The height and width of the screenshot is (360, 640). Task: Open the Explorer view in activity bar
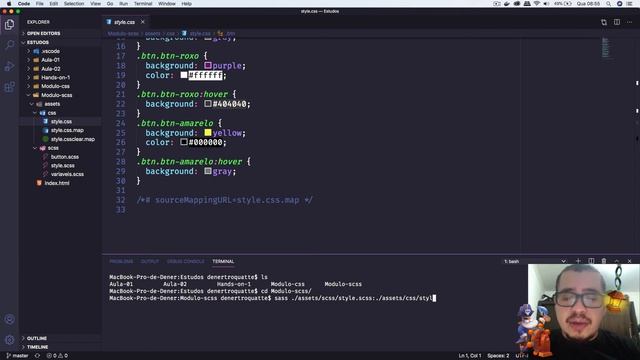click(9, 24)
